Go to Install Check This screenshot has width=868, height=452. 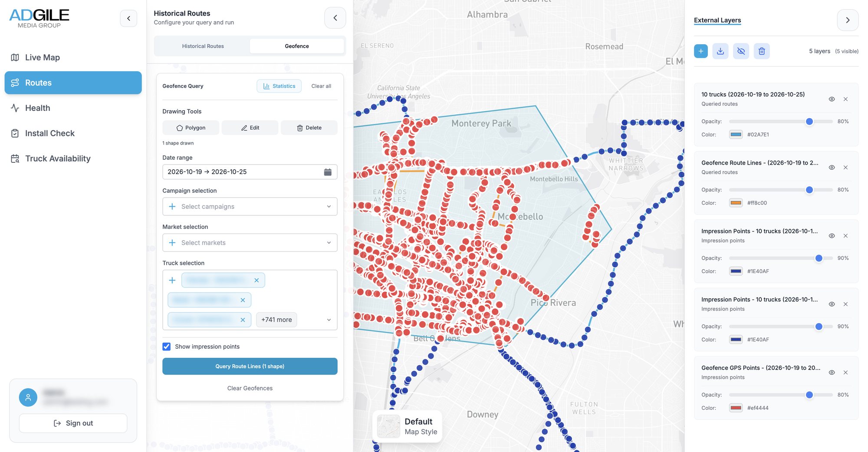pos(73,133)
